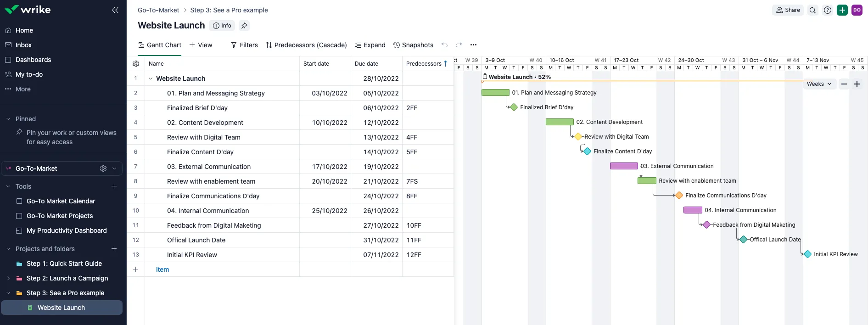Image resolution: width=868 pixels, height=325 pixels.
Task: Switch to the Gantt Chart tab
Action: [160, 45]
